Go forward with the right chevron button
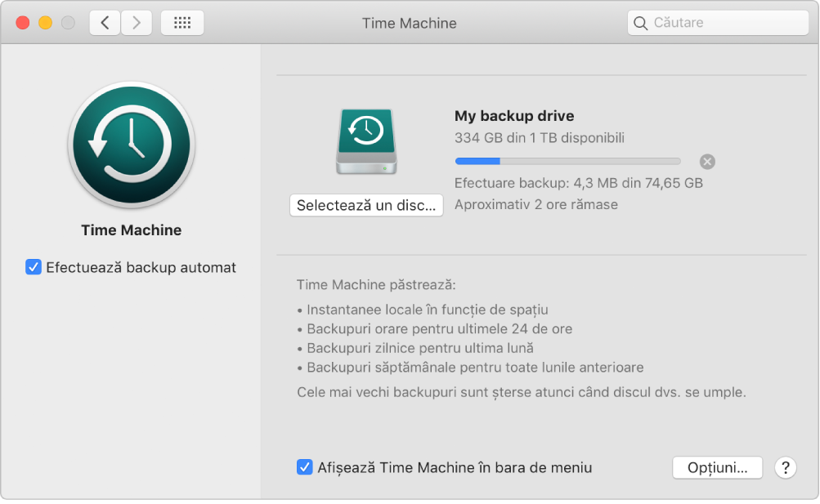Image resolution: width=820 pixels, height=504 pixels. (x=137, y=23)
